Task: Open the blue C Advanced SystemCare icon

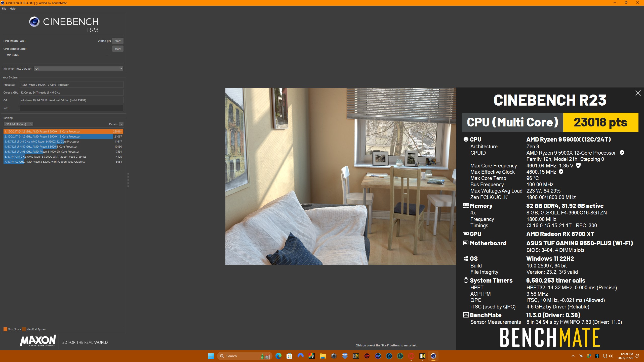Action: point(389,356)
